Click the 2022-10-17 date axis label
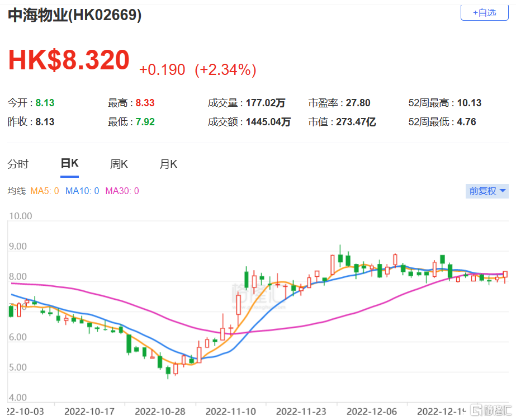 pos(89,412)
